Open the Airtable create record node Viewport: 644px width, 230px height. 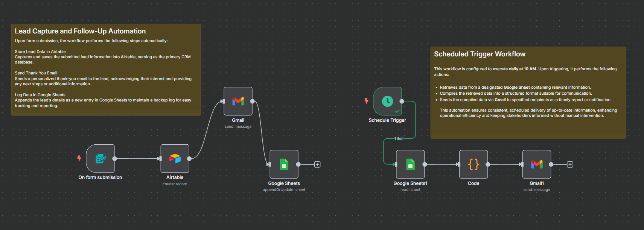tap(175, 159)
